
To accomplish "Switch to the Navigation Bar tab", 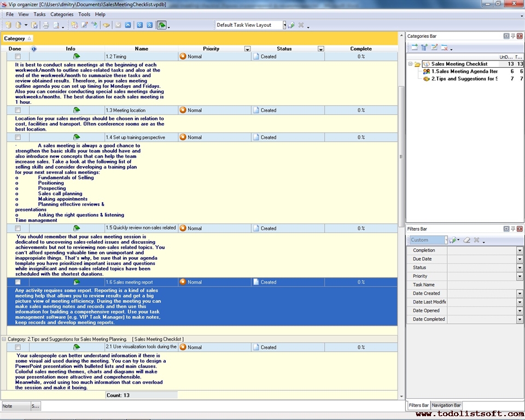I will click(x=446, y=405).
